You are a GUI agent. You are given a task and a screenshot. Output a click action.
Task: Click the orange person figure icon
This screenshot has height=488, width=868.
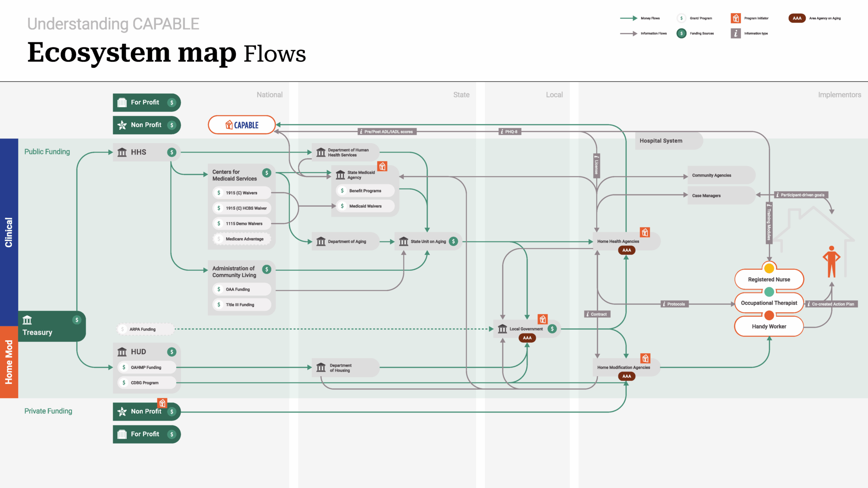[x=831, y=261]
